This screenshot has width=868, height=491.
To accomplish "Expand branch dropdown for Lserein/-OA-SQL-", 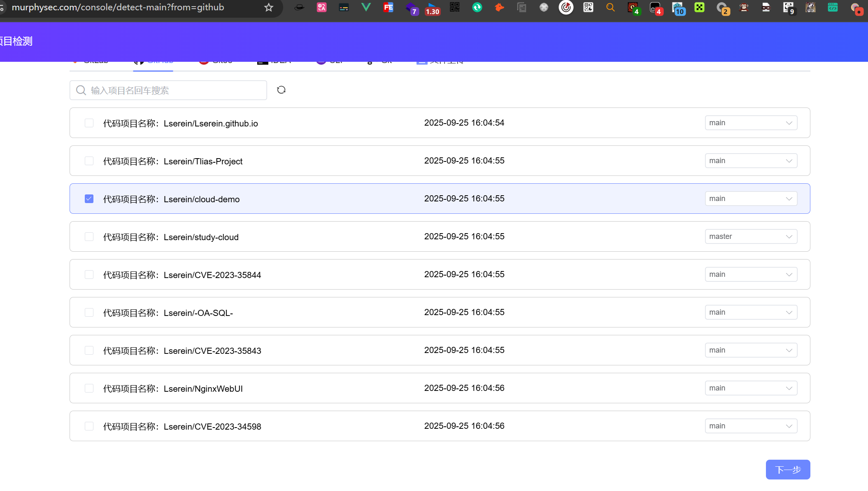I will point(751,312).
